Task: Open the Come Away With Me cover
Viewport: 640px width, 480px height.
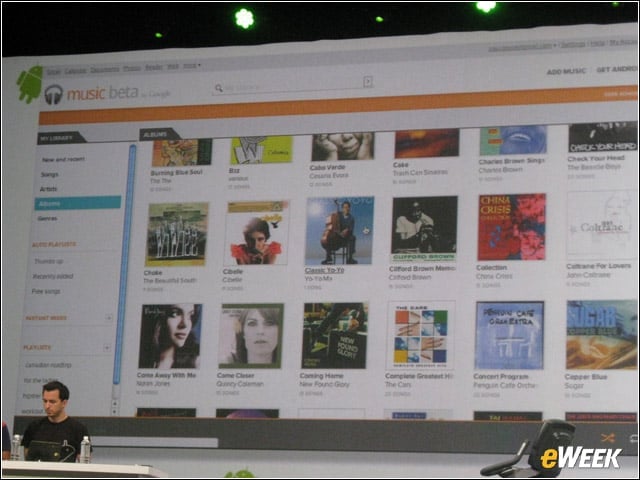Action: (170, 336)
